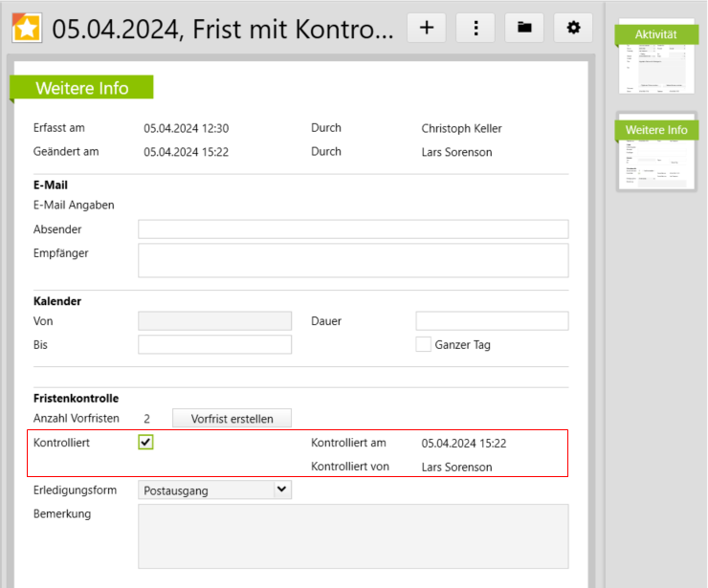
Task: Click into the Dauer field
Action: 492,321
